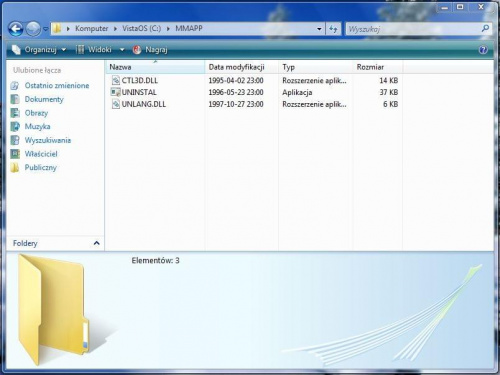Go back using the Back arrow button
500x375 pixels.
[x=16, y=29]
